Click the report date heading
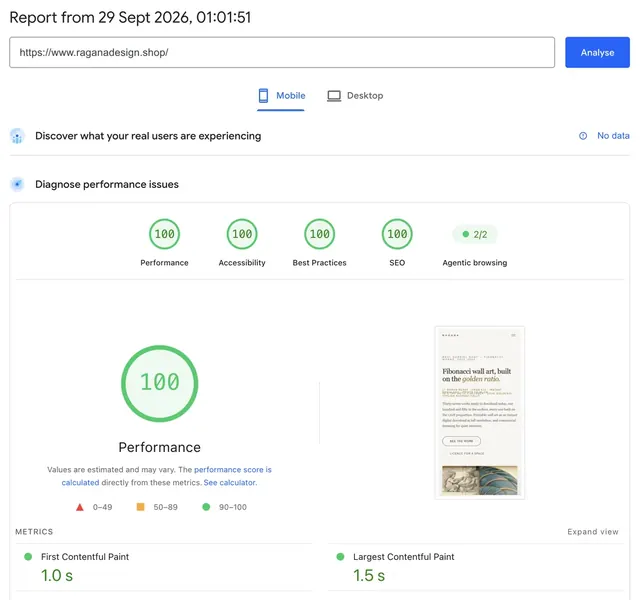The height and width of the screenshot is (600, 640). click(x=130, y=18)
